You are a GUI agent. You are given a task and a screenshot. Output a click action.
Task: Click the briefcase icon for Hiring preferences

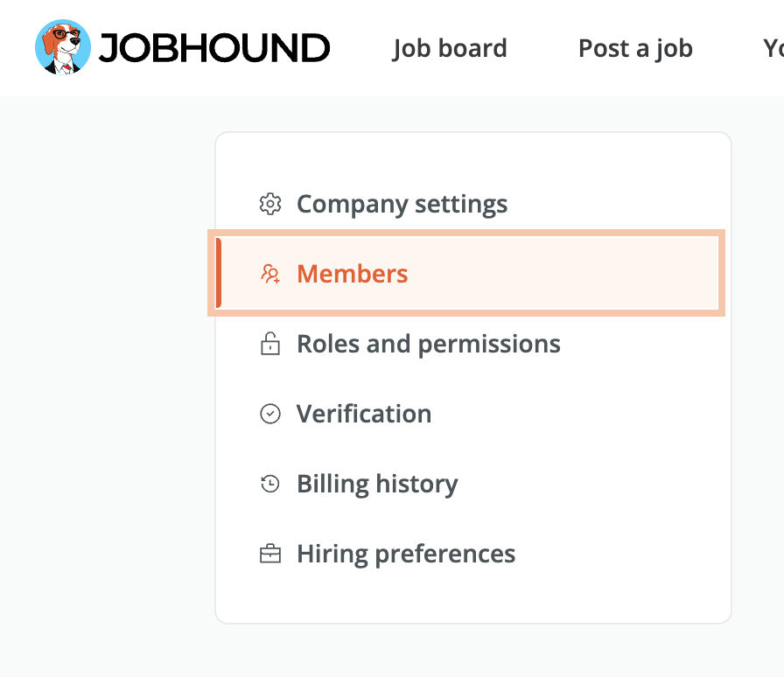click(x=270, y=554)
